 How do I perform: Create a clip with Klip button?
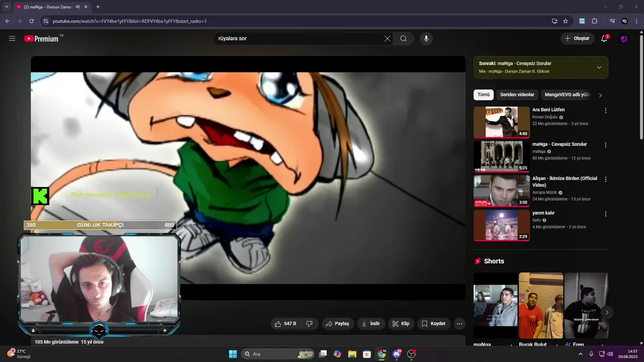point(401,324)
